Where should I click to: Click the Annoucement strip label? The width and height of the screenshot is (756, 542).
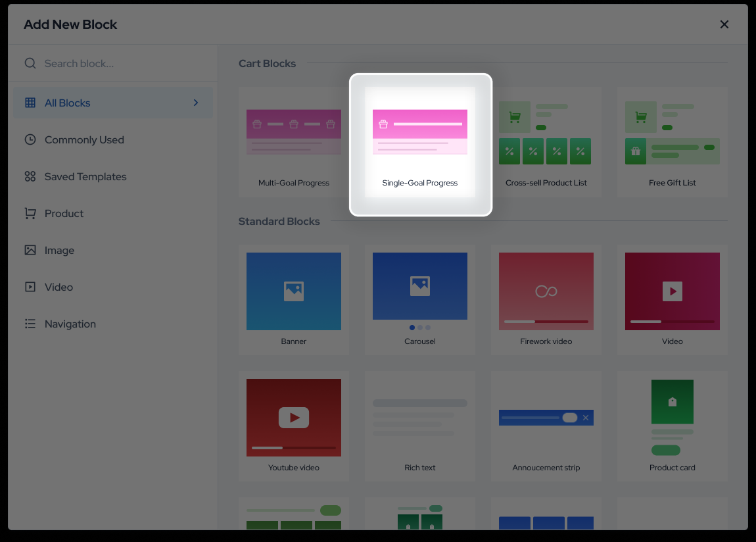pos(546,468)
